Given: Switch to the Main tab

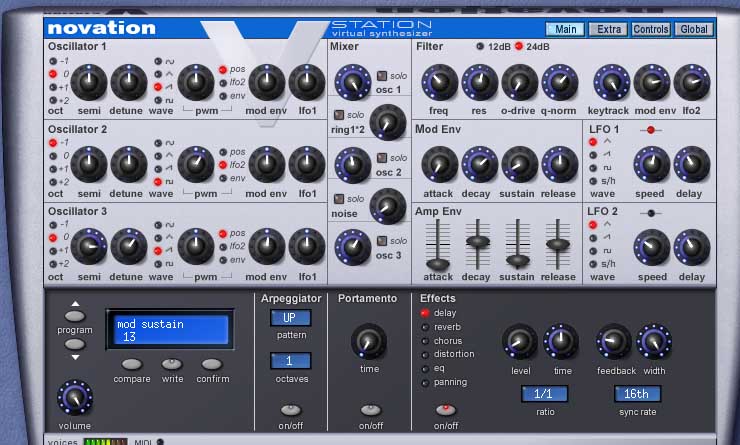Looking at the screenshot, I should coord(565,29).
